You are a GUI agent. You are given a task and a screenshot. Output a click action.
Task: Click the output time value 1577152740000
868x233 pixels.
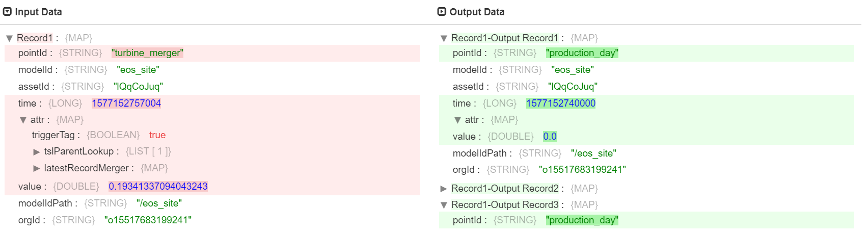[561, 103]
